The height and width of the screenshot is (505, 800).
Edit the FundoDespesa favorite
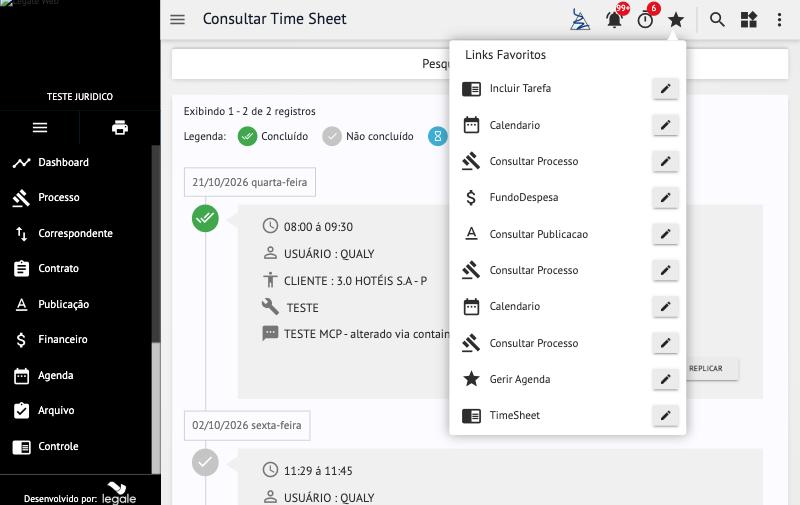(665, 197)
